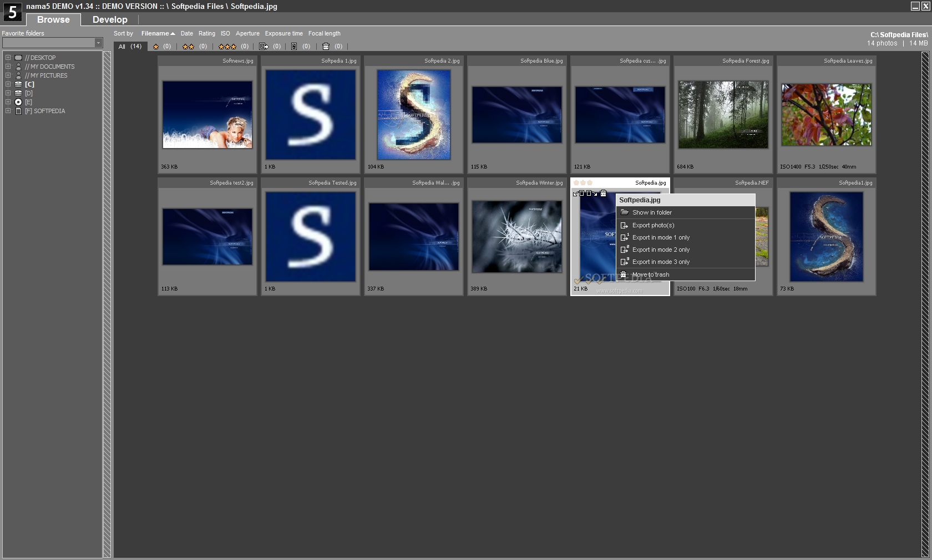Select the Softpedia test2.jpg thumbnail
Screen dimensions: 932x560
click(207, 237)
